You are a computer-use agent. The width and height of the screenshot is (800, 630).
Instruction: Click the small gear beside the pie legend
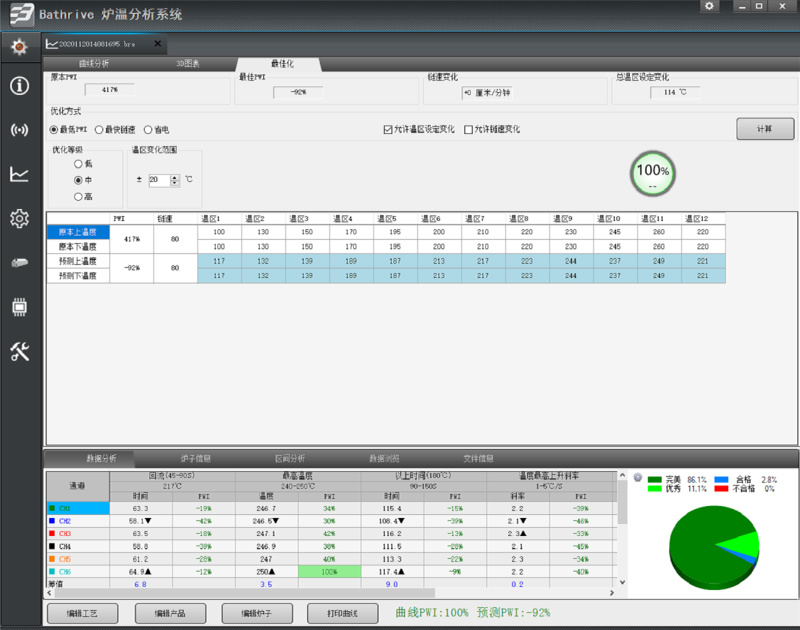point(637,477)
